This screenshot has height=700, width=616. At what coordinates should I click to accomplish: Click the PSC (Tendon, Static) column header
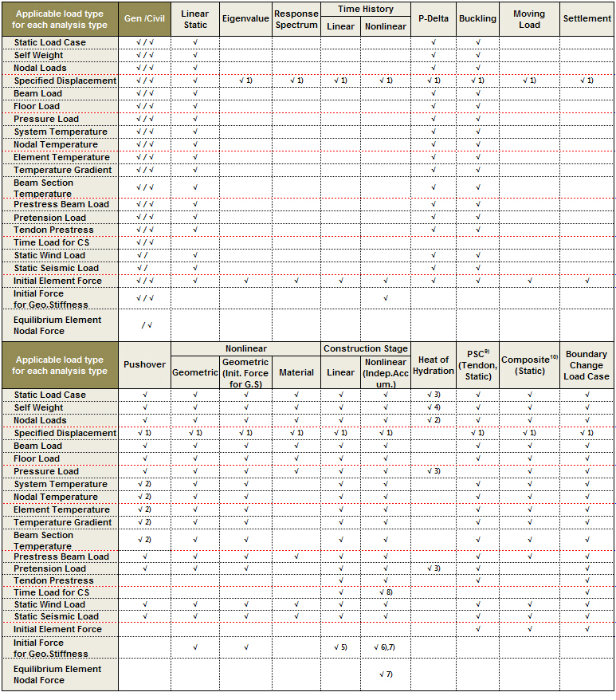click(x=478, y=365)
